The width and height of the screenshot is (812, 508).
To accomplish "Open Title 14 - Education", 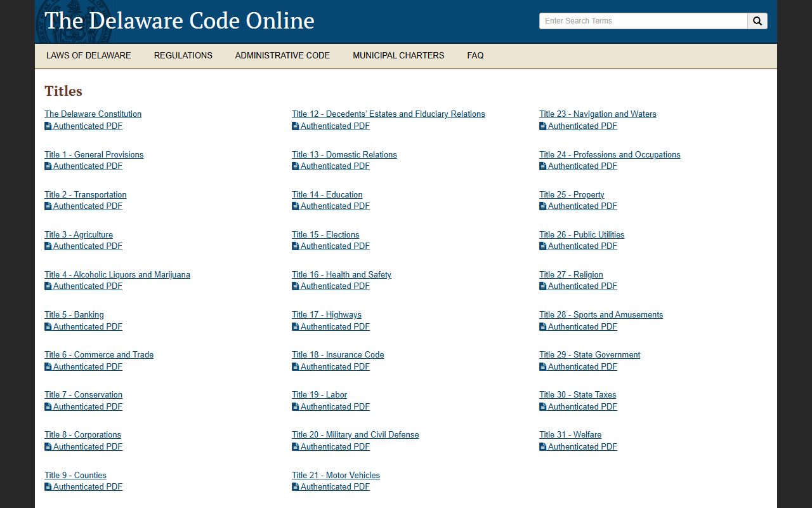I will click(327, 194).
